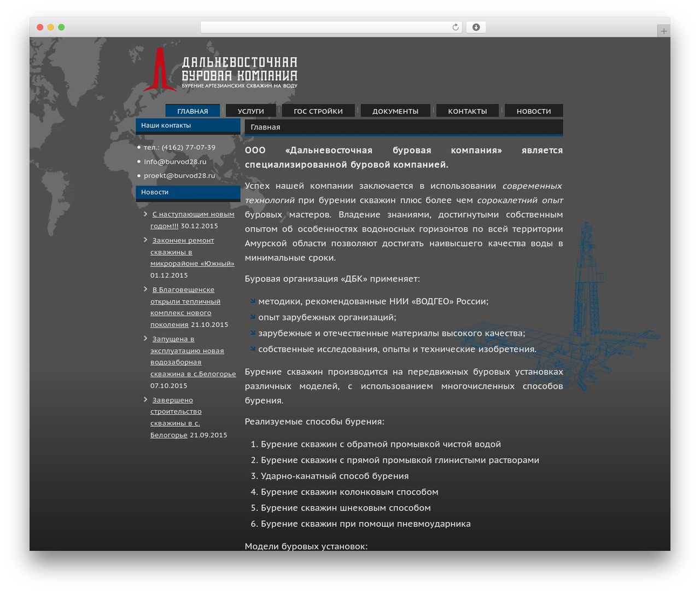Screen dimensions: 700x593
Task: Click 'Бурение скважин колонковым способом' item
Action: click(349, 492)
